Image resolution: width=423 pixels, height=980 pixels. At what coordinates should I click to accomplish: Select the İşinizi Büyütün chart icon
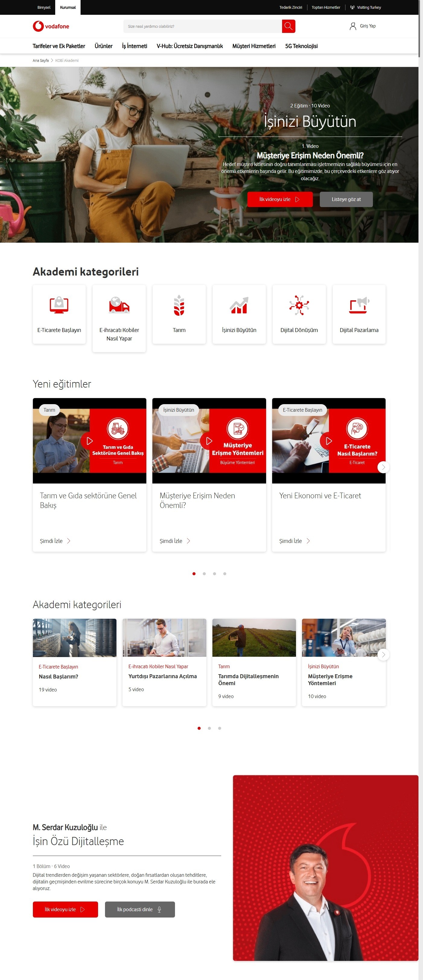click(239, 305)
